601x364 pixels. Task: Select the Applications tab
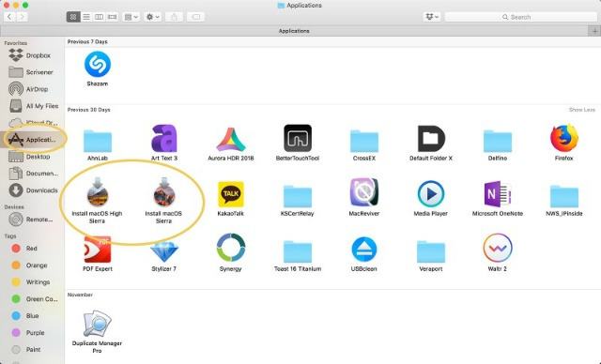tap(294, 31)
